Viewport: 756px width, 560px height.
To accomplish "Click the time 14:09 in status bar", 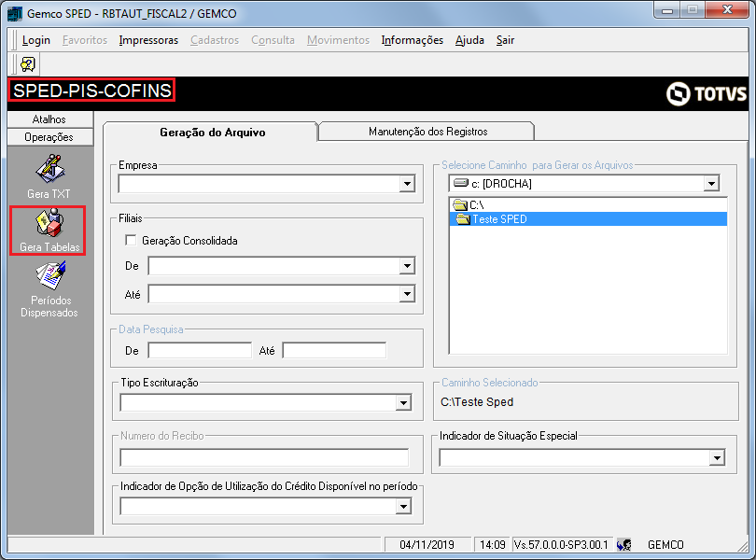I will pyautogui.click(x=492, y=544).
